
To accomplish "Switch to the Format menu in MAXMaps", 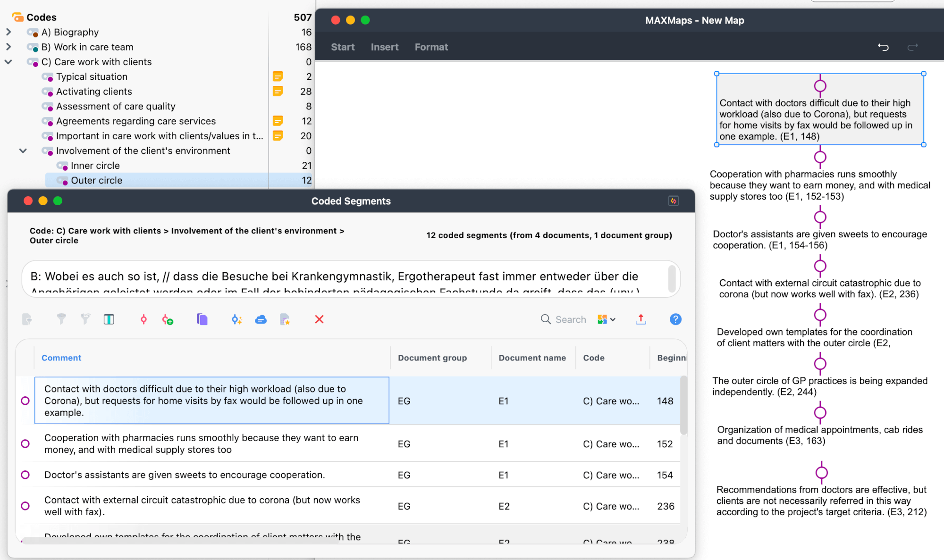I will point(431,47).
